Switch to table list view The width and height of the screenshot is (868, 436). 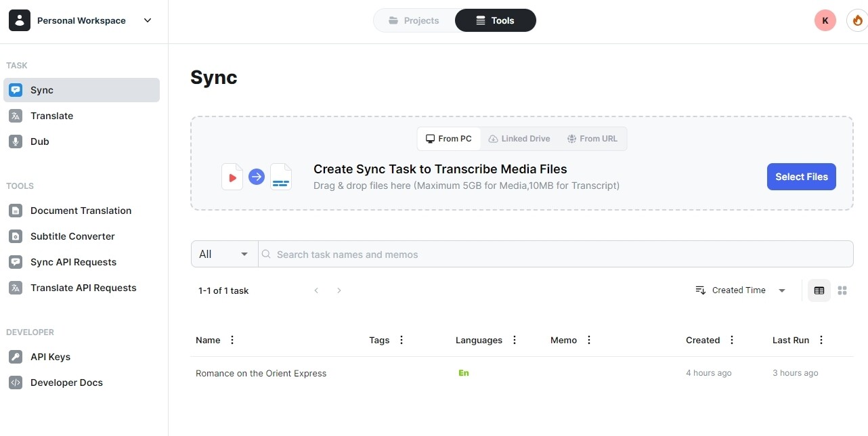(819, 290)
